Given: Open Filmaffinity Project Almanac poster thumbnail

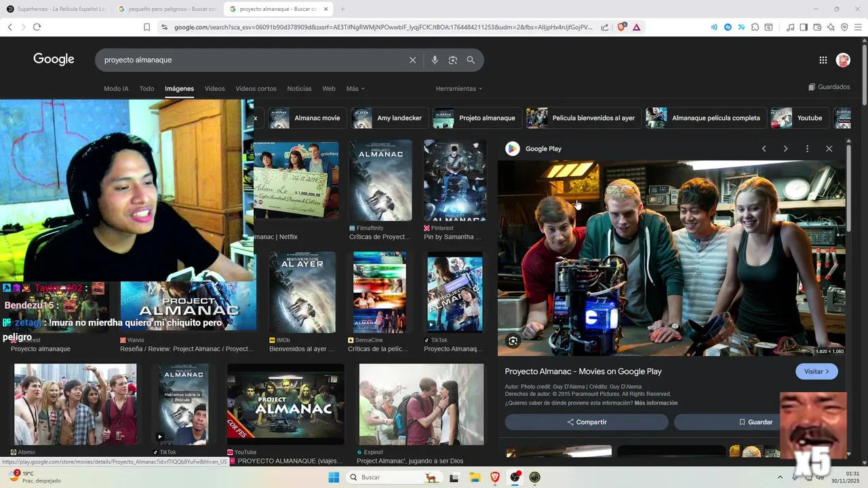Looking at the screenshot, I should (x=380, y=180).
